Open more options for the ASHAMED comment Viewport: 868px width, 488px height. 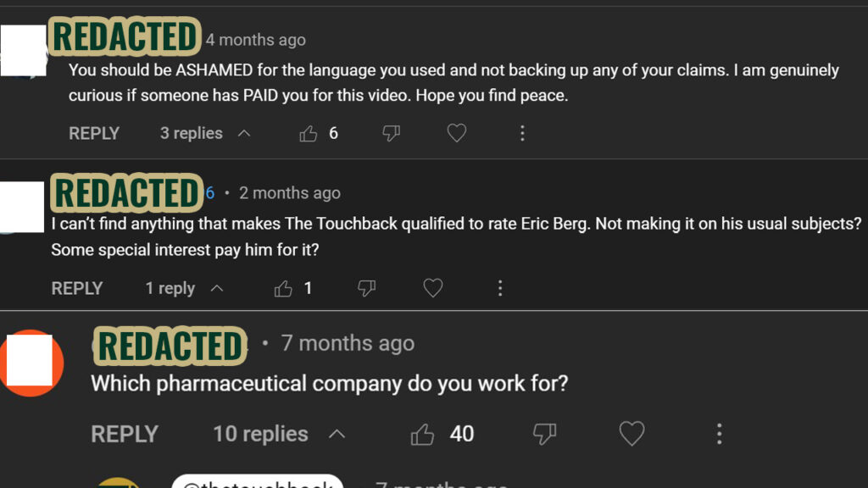click(x=522, y=133)
